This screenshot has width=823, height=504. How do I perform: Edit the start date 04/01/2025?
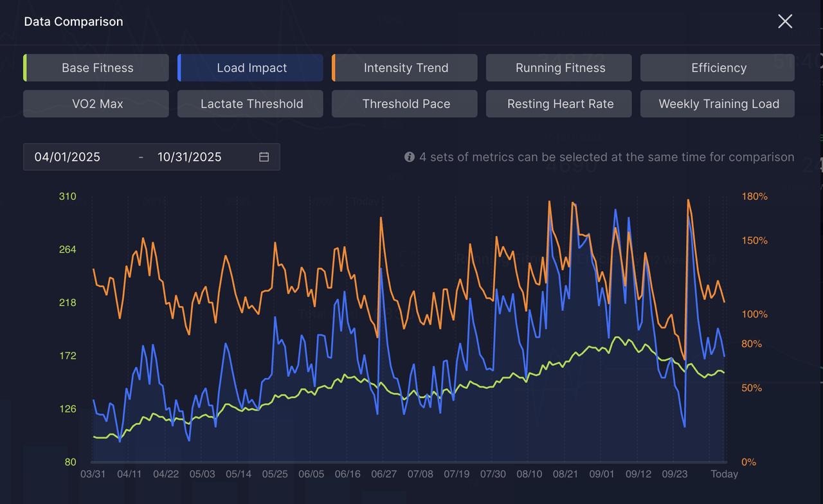pos(68,157)
